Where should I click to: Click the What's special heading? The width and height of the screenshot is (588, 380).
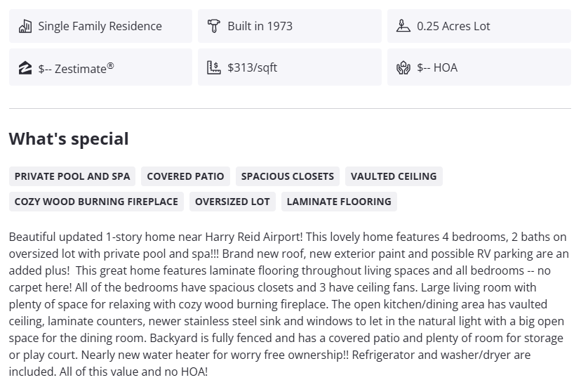pyautogui.click(x=69, y=139)
